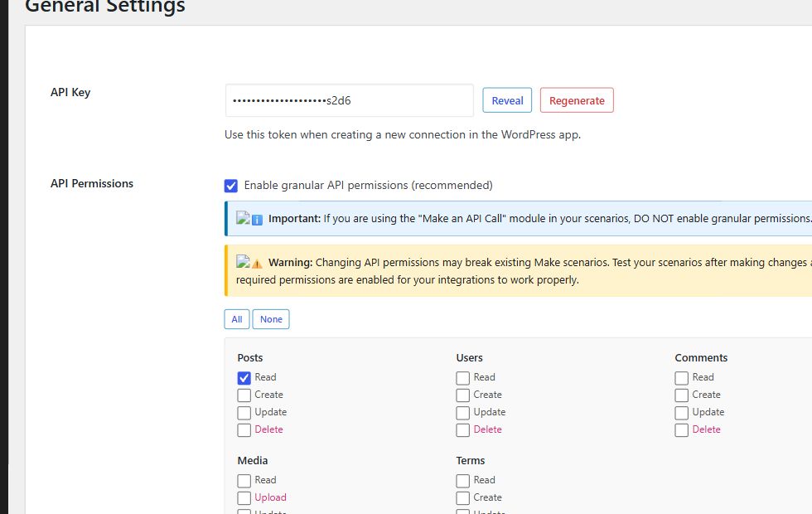Click the API Key label

pos(70,92)
